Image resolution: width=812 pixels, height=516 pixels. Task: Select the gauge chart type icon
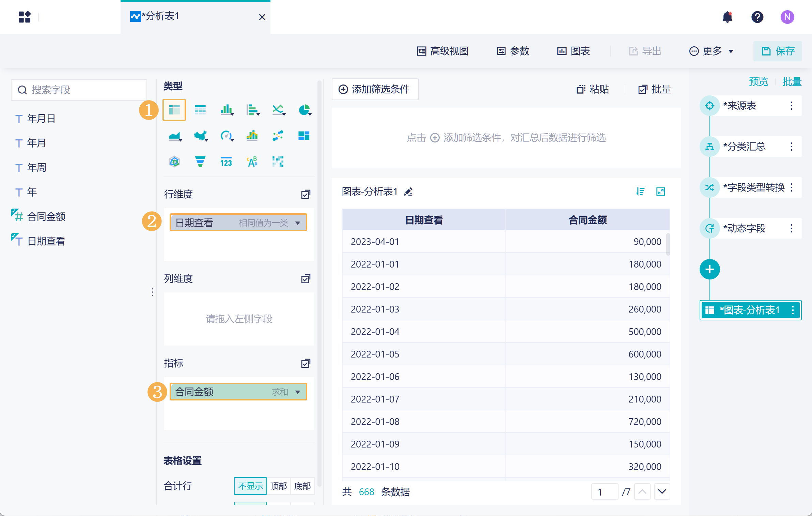point(226,136)
